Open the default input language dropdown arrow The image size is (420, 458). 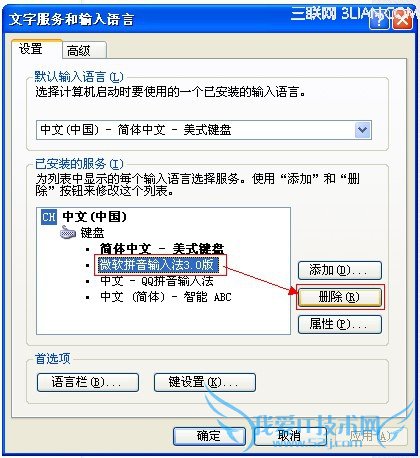pyautogui.click(x=362, y=130)
